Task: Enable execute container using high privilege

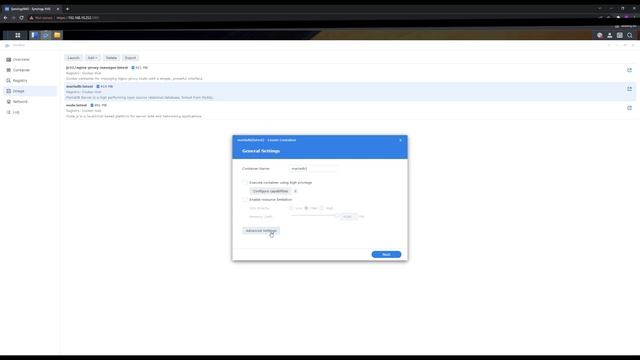Action: [x=245, y=182]
